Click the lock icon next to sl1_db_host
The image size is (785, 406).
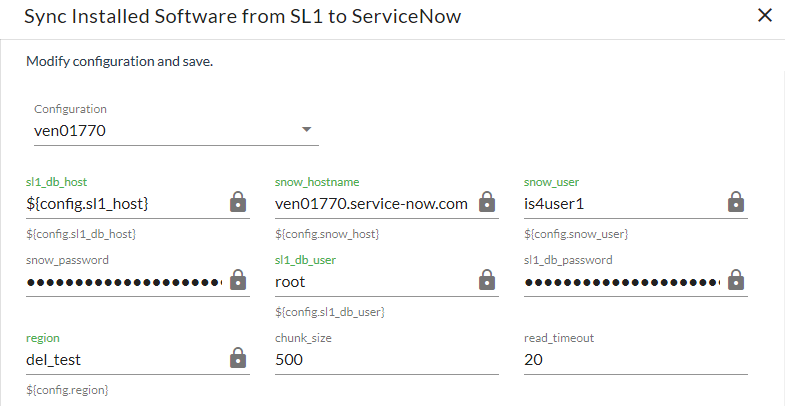[x=238, y=203]
